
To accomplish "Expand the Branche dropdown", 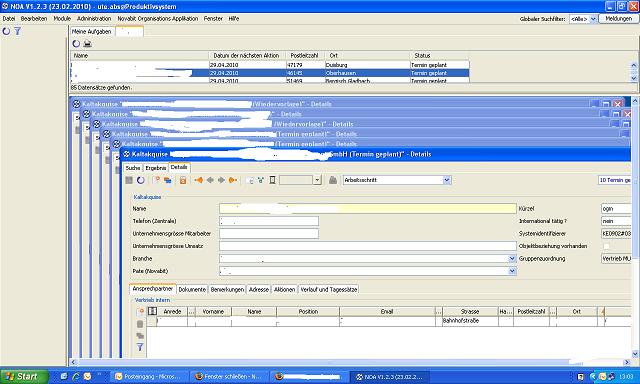I will tap(512, 258).
